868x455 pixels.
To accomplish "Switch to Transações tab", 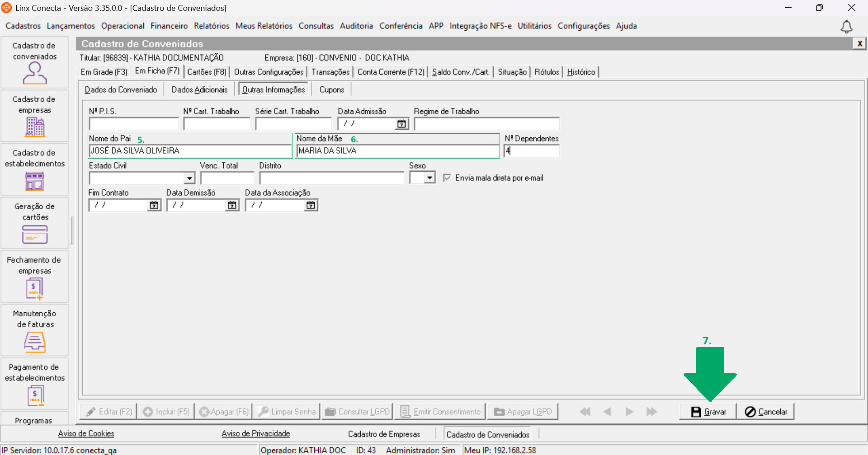I will 330,72.
